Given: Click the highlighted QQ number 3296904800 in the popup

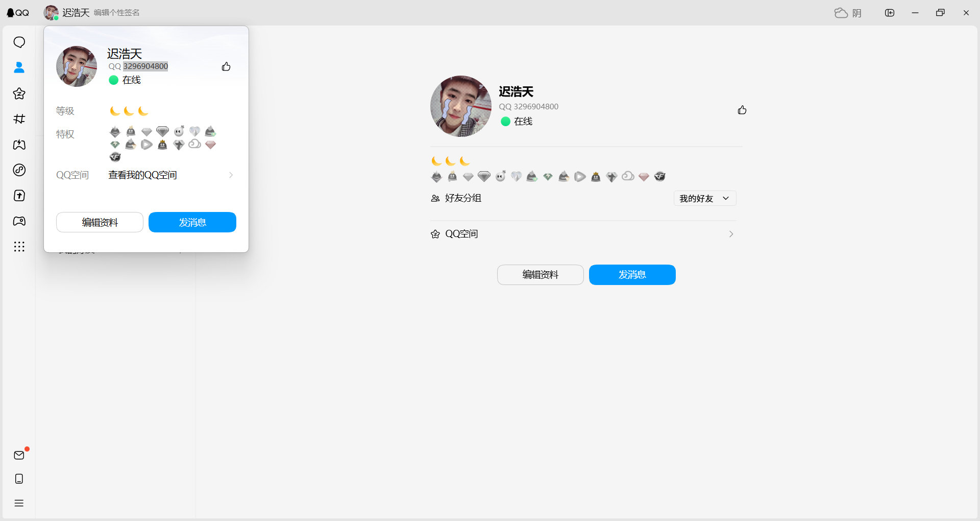Looking at the screenshot, I should [145, 66].
